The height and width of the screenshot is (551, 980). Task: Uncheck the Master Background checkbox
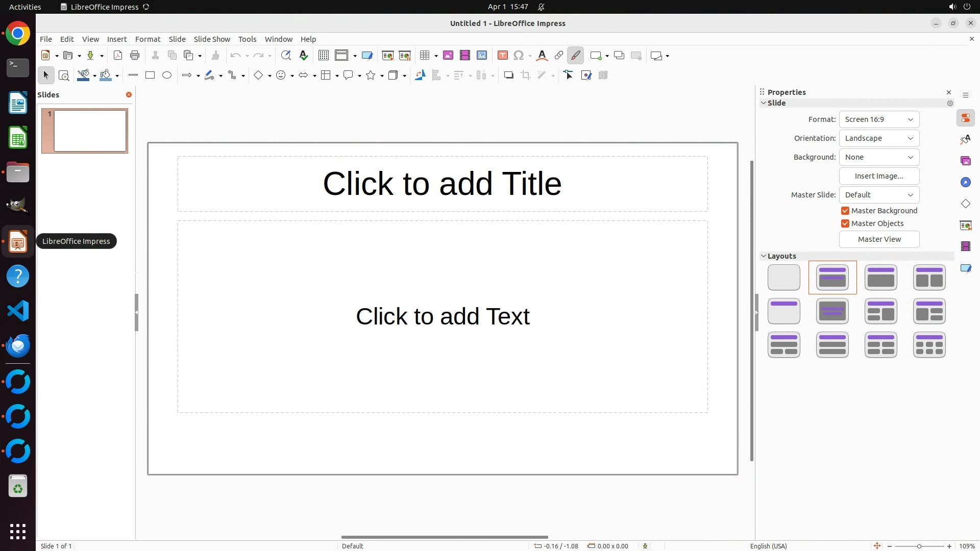[845, 211]
